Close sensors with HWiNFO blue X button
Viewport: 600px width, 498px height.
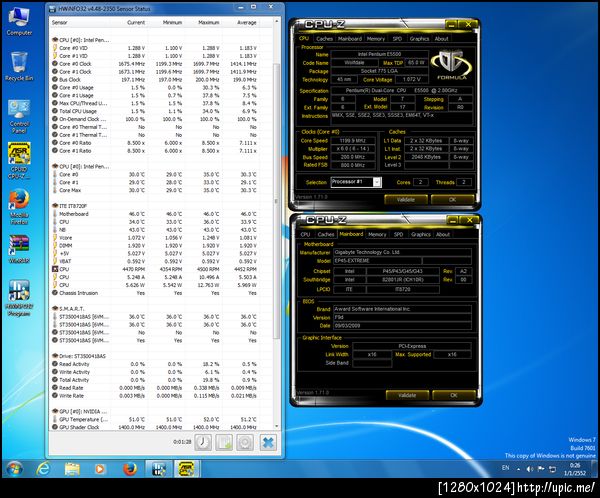click(268, 443)
